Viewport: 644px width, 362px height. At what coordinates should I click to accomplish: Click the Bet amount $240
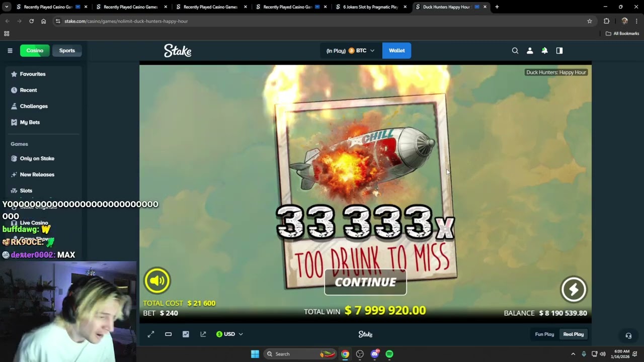pos(169,313)
